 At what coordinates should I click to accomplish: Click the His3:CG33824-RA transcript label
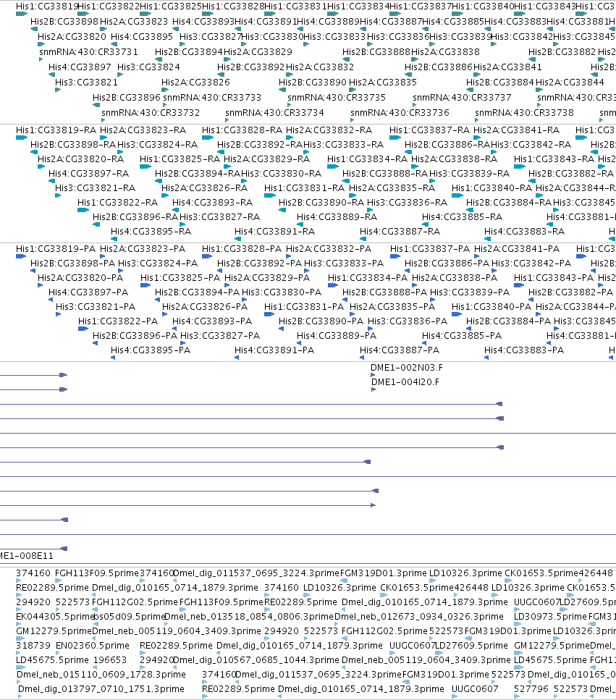point(157,145)
